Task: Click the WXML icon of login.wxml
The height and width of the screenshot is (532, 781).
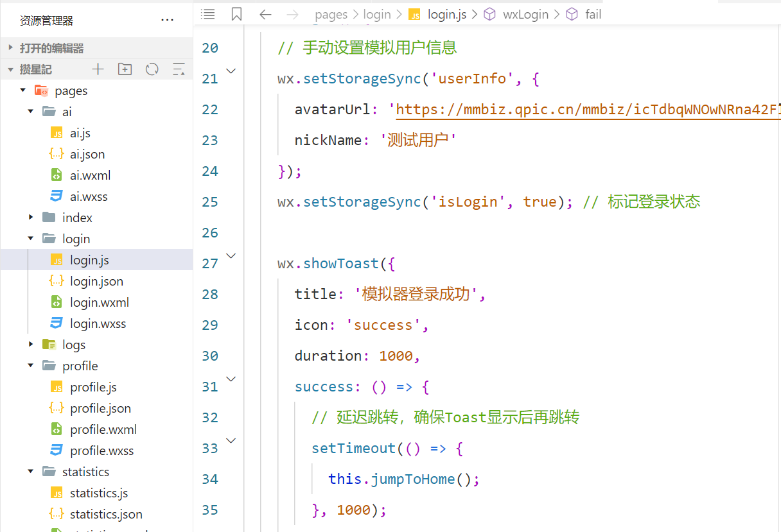Action: click(x=57, y=302)
